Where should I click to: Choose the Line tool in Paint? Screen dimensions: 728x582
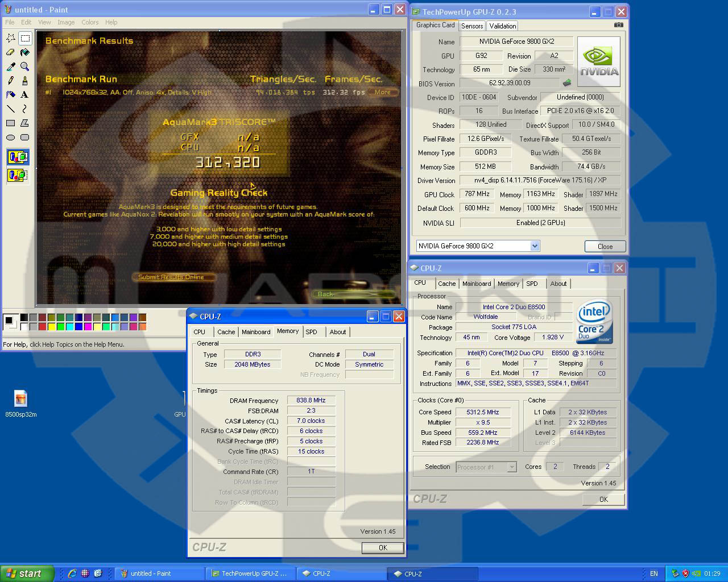click(11, 109)
